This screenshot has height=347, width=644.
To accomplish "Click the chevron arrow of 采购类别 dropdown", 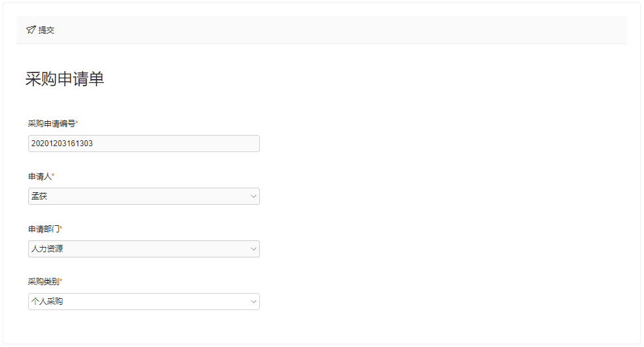I will point(254,302).
